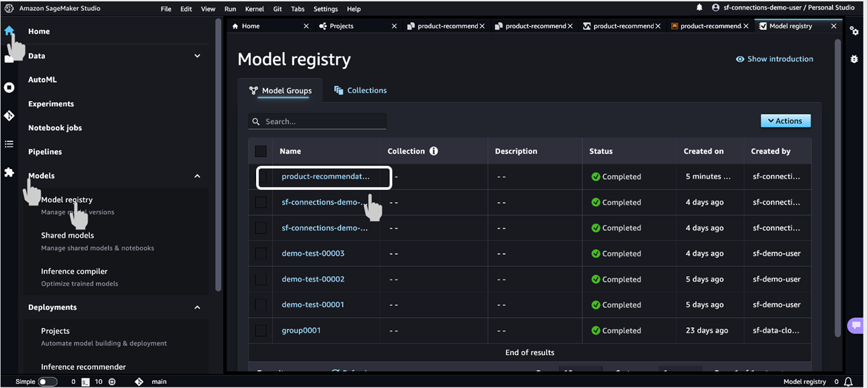This screenshot has height=388, width=868.
Task: Click the notification bell in the top bar
Action: click(x=699, y=8)
